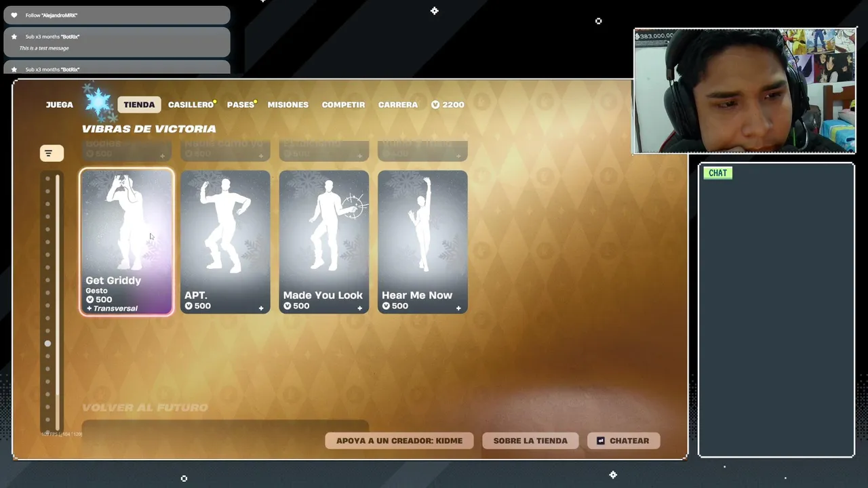This screenshot has width=868, height=488.
Task: Click the highlighted section dot in scroll nav
Action: 47,344
